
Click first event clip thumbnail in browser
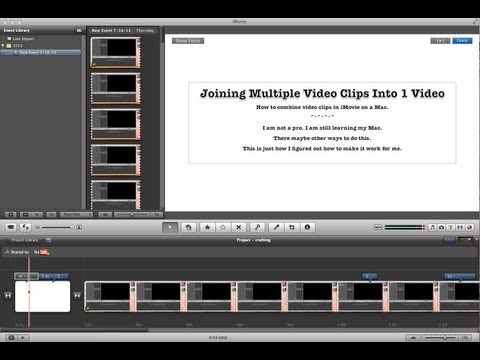pos(115,52)
